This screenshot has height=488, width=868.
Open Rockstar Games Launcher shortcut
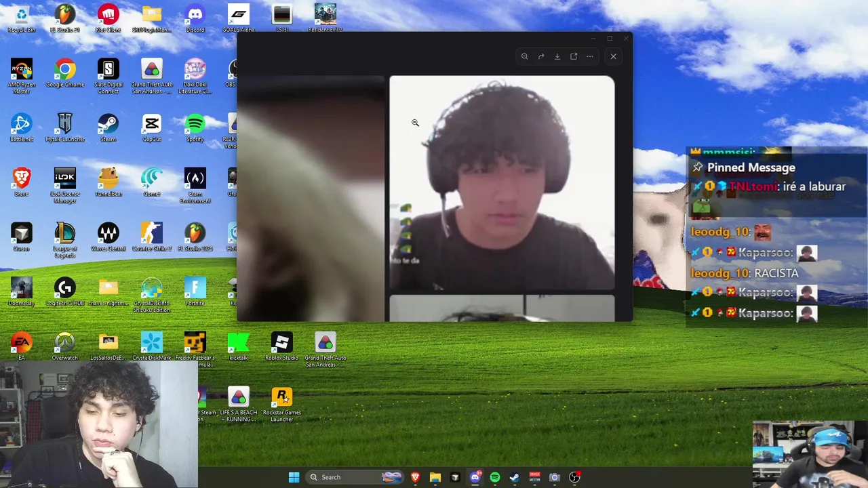coord(282,405)
